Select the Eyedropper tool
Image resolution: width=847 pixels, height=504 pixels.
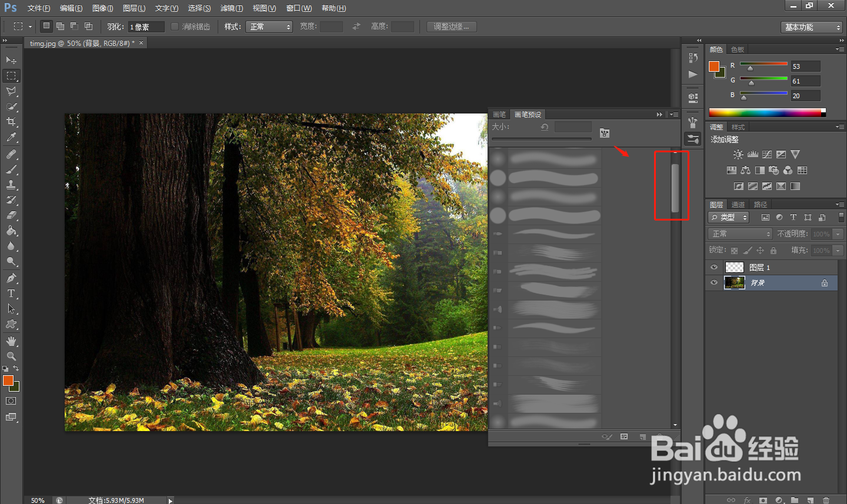11,137
